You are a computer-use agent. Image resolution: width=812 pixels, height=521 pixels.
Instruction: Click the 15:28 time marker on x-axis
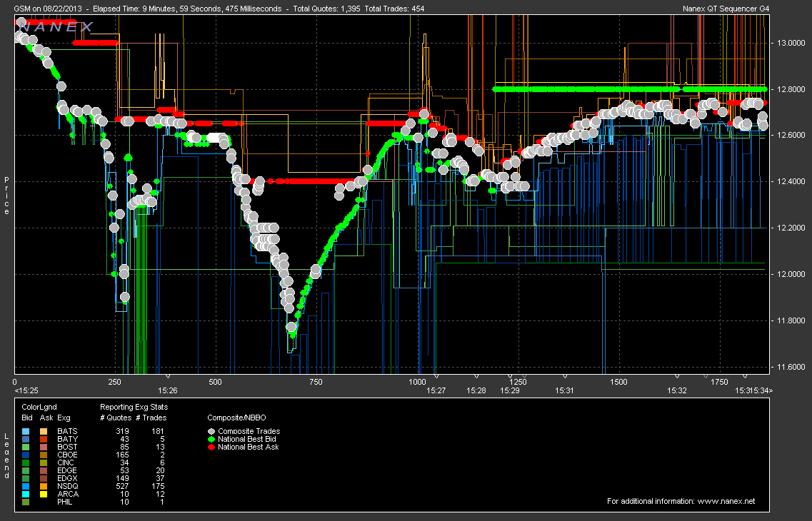476,390
